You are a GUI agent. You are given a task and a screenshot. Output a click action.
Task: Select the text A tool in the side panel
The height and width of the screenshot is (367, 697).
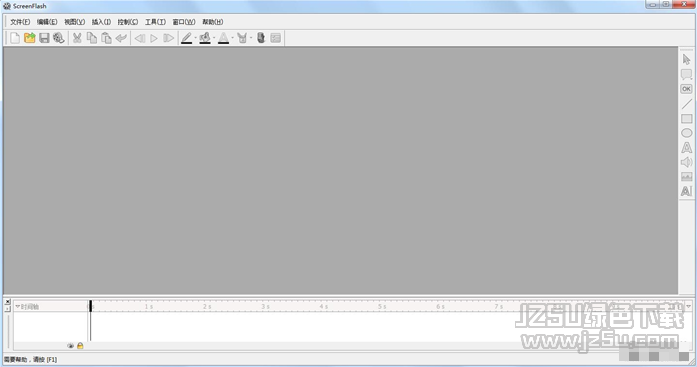click(686, 148)
